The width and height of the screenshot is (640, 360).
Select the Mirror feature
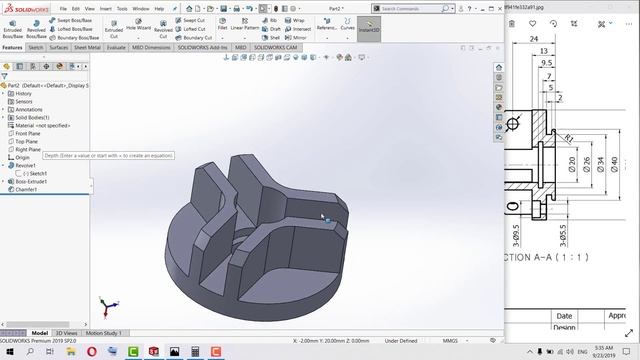296,38
